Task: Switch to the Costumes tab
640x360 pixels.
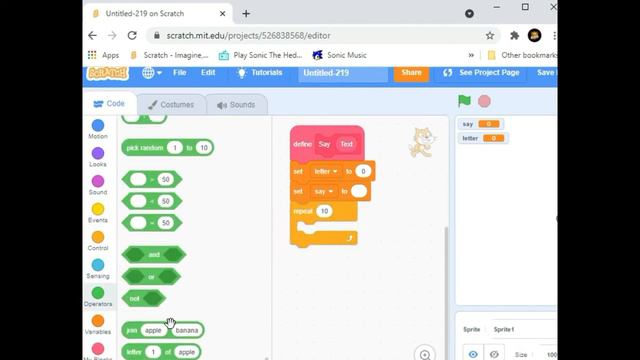Action: pos(171,105)
